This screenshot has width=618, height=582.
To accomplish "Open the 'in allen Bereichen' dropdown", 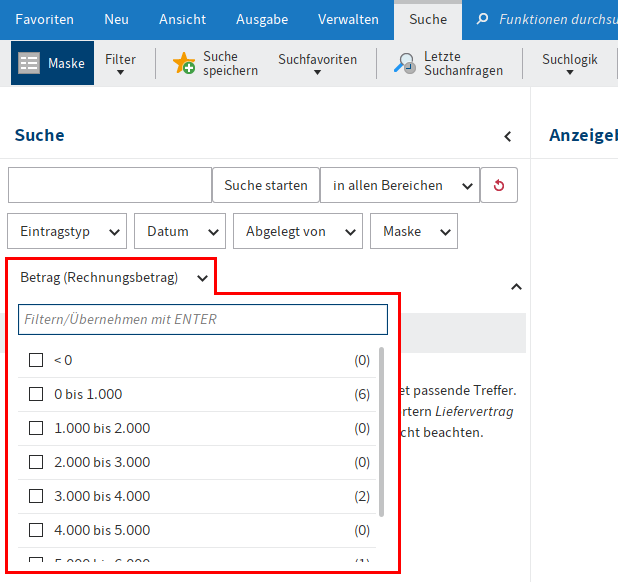I will tap(399, 185).
